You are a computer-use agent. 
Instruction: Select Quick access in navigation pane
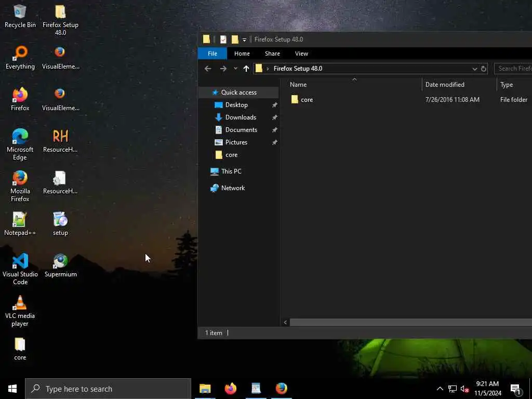pos(238,92)
